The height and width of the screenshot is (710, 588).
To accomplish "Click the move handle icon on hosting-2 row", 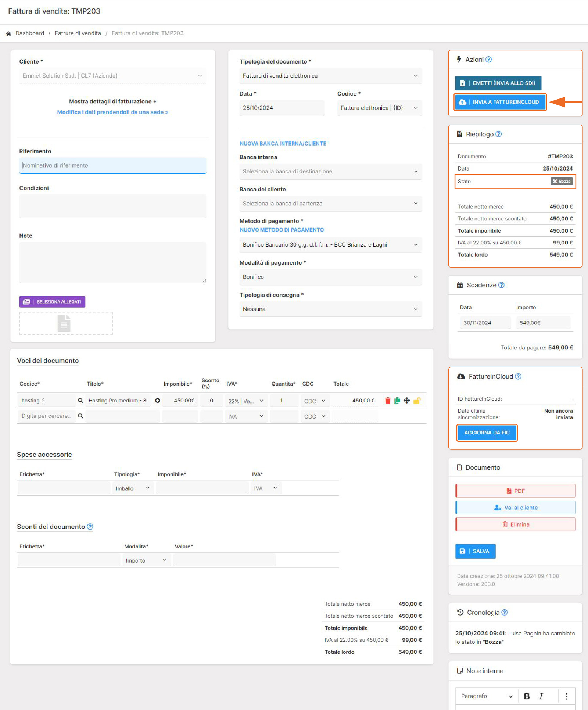I will click(x=407, y=401).
